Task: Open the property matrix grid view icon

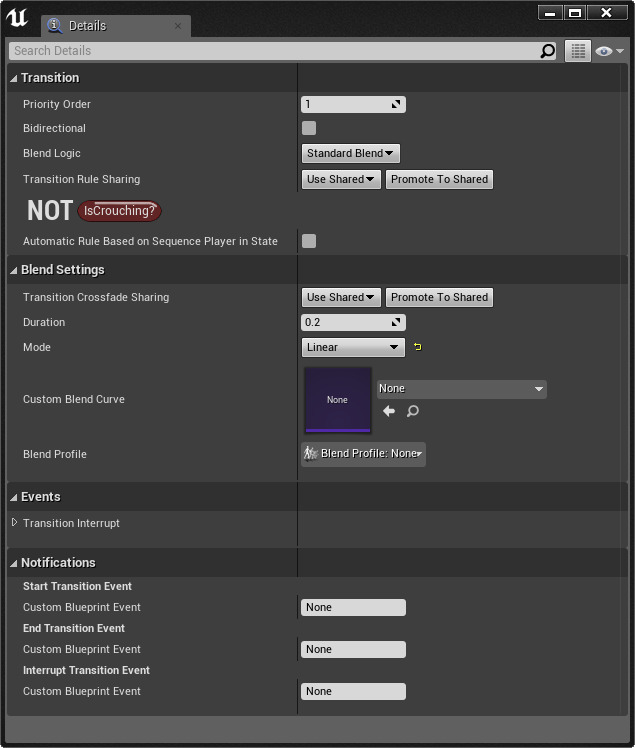Action: click(x=577, y=51)
